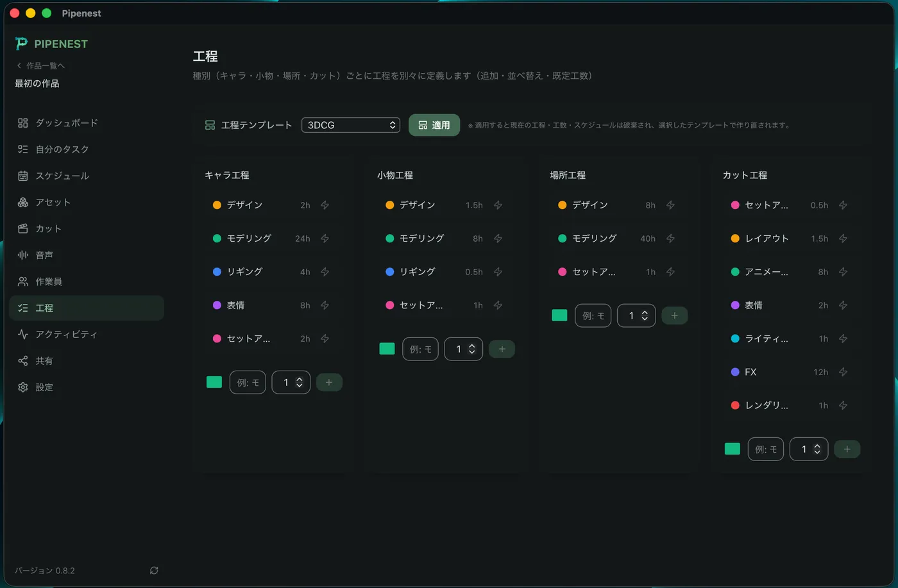Click the lightning icon for カット レイアウト
This screenshot has width=898, height=588.
click(843, 239)
